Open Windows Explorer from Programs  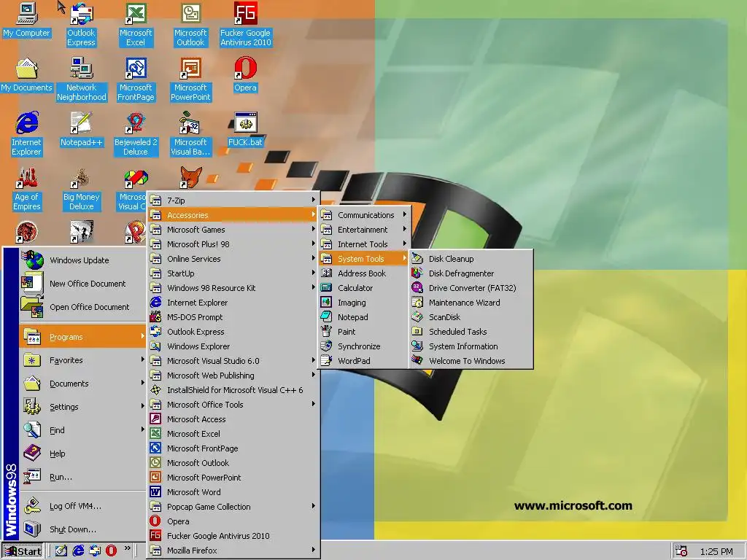(233, 346)
